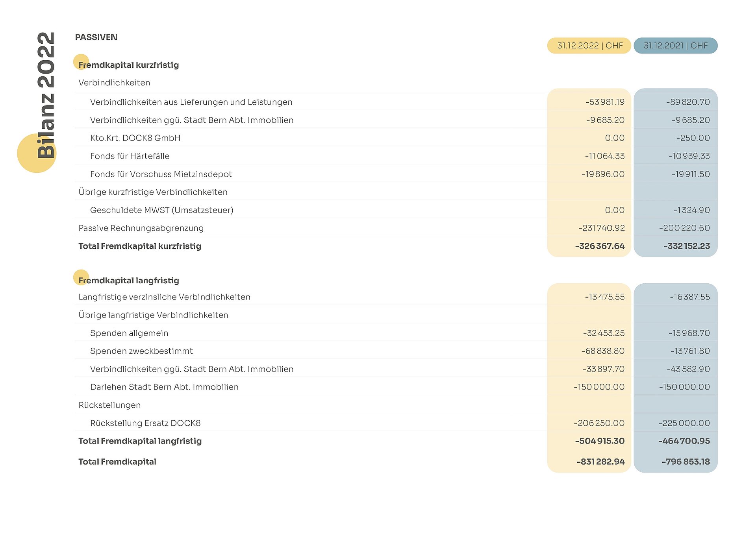The width and height of the screenshot is (756, 534).
Task: Click Fonds für Vorschuss Mietzinsdepot label
Action: pyautogui.click(x=161, y=174)
